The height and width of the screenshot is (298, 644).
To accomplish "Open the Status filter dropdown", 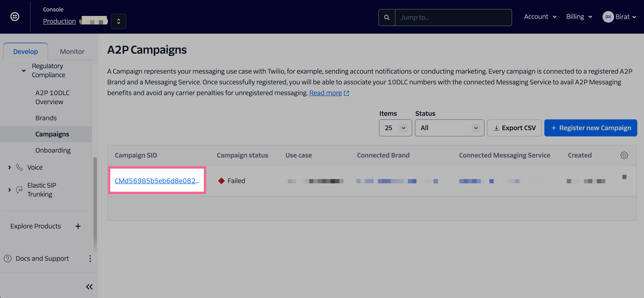I will (449, 128).
